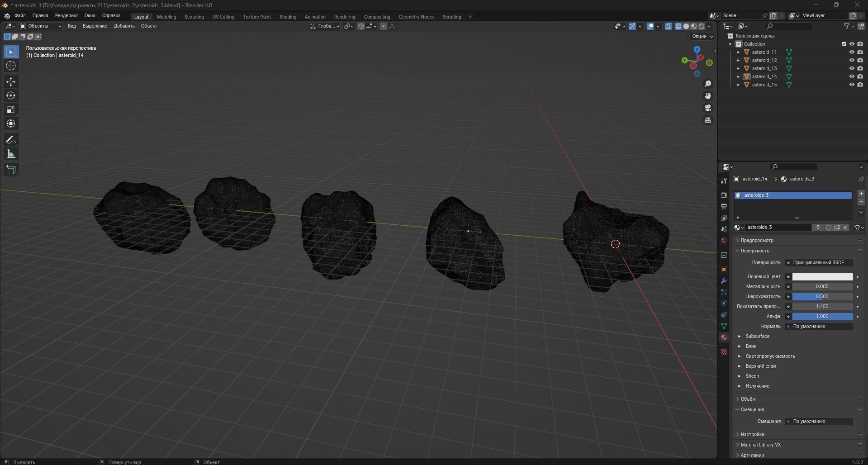The height and width of the screenshot is (465, 868).
Task: Switch to rendered viewport shading
Action: [x=702, y=26]
